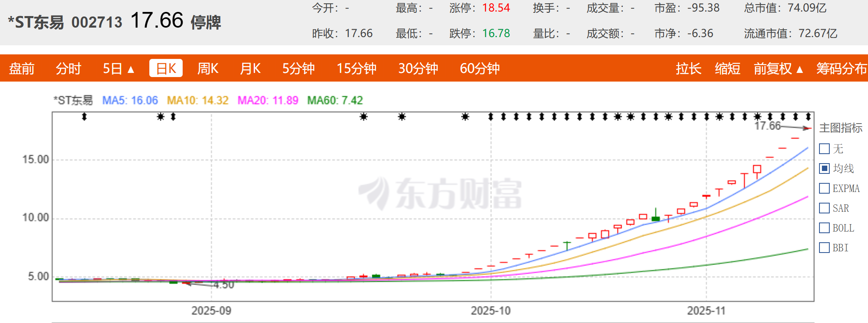Switch to the 周K weekly chart
This screenshot has height=323, width=868.
coord(208,68)
